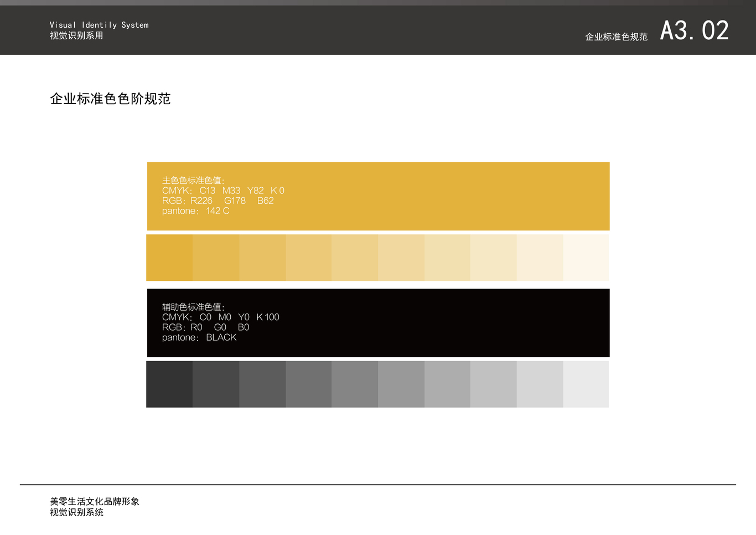Click the '主色色标准色值:' label

pyautogui.click(x=194, y=181)
